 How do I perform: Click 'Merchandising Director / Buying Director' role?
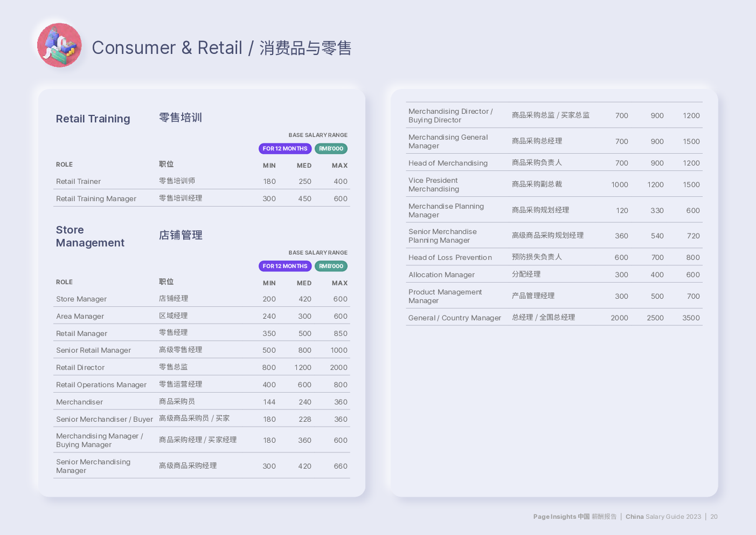[x=450, y=115]
